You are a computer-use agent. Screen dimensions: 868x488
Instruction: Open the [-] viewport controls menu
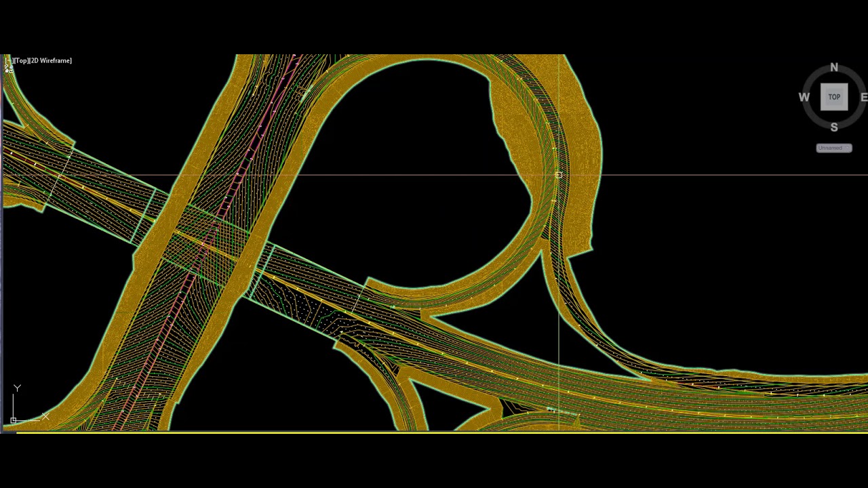9,60
